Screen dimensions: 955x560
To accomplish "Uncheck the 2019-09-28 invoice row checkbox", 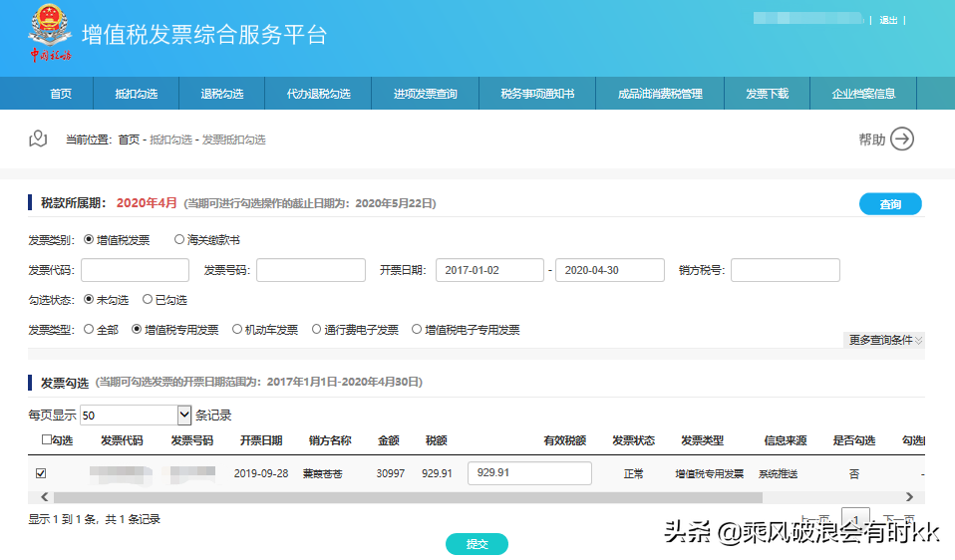I will tap(41, 473).
